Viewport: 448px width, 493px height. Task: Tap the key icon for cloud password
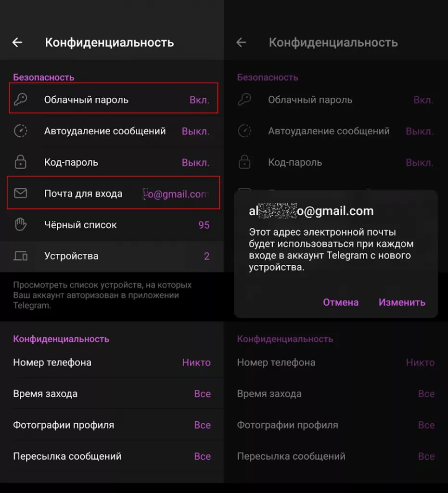(x=20, y=100)
